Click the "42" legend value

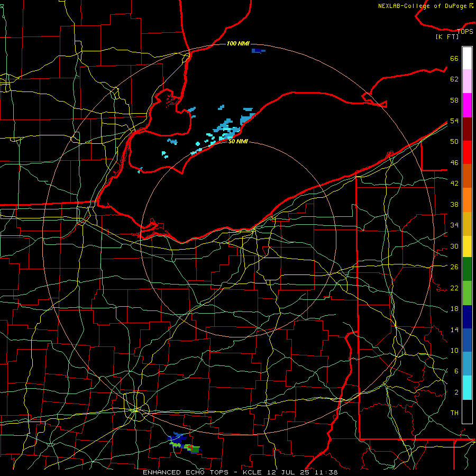(x=454, y=184)
